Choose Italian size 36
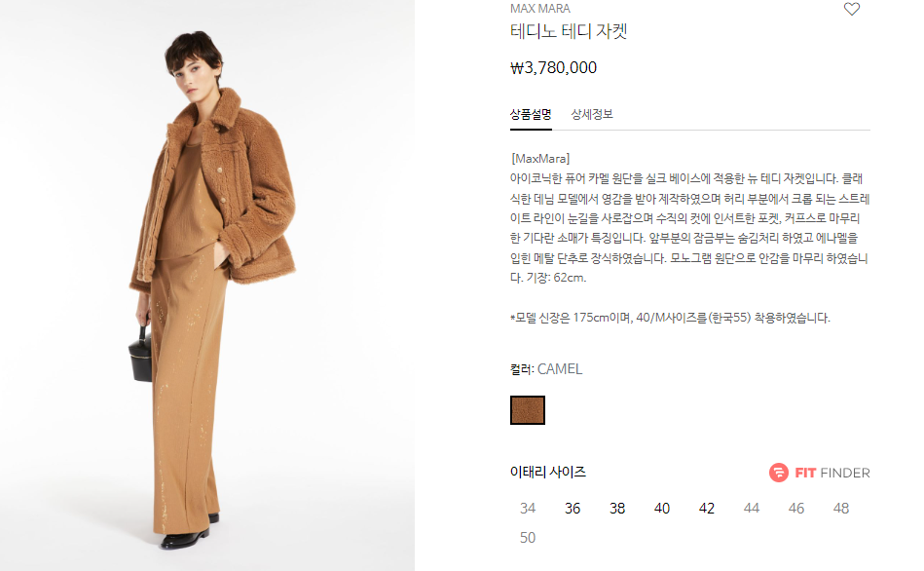The height and width of the screenshot is (571, 924). (x=573, y=508)
